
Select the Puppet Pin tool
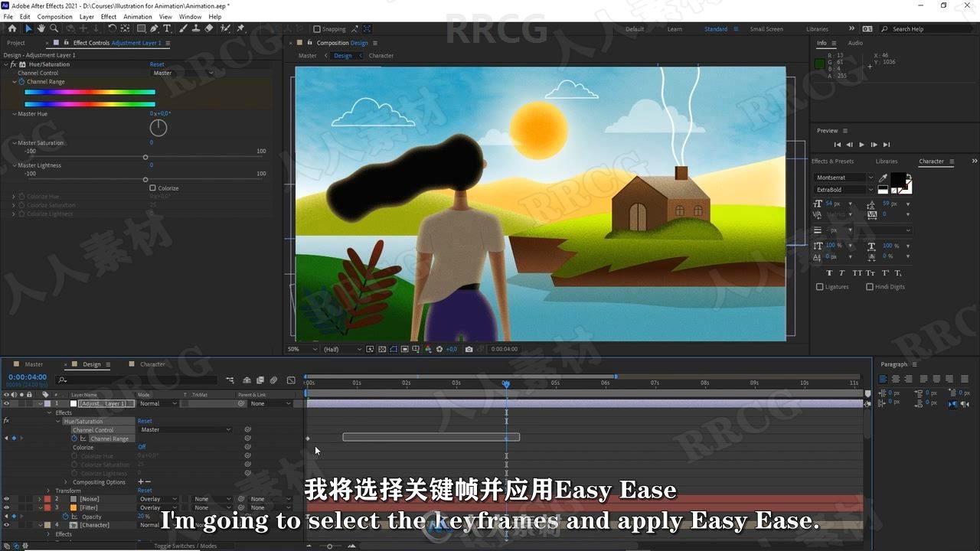tap(240, 28)
